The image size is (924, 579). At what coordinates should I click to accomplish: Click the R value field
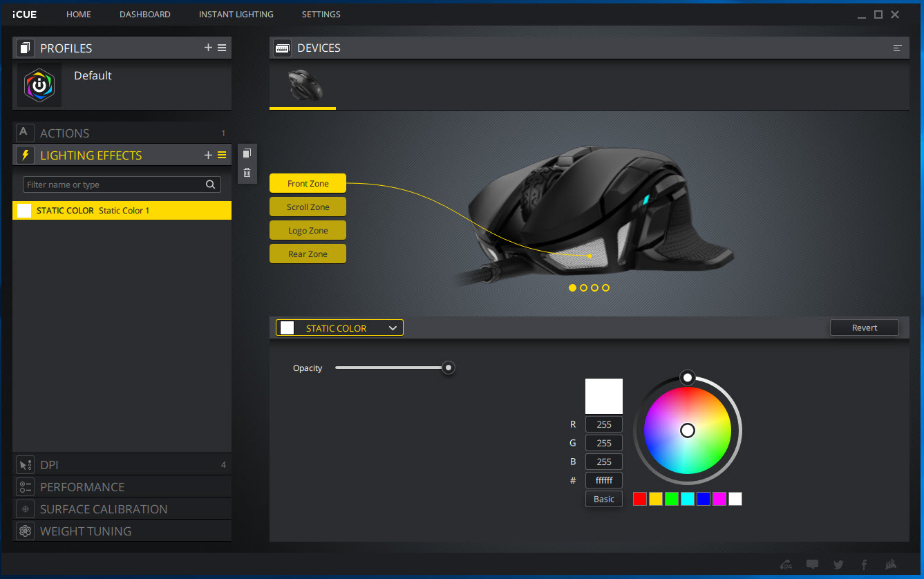click(x=604, y=424)
